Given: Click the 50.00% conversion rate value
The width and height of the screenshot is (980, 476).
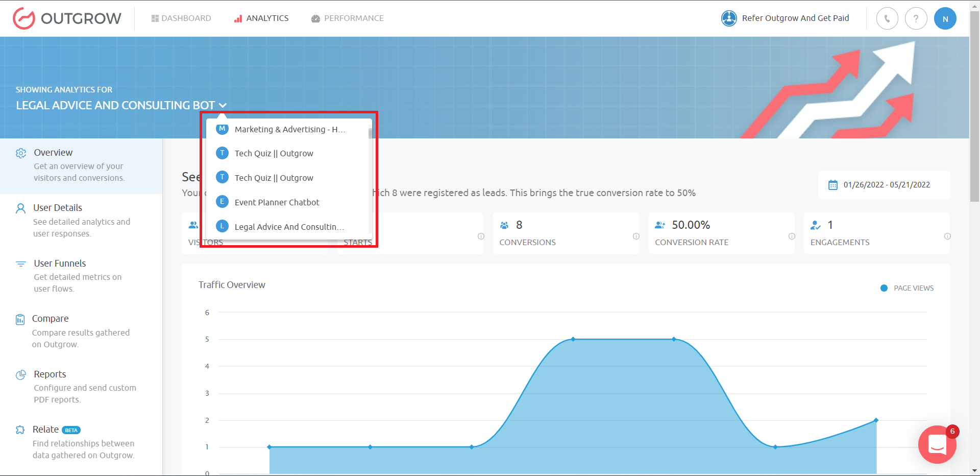Looking at the screenshot, I should [x=691, y=225].
